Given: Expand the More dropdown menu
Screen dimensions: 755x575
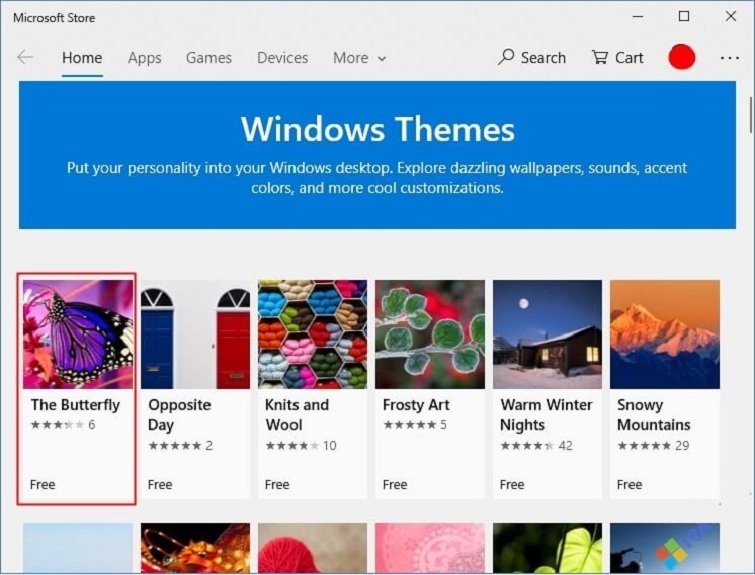Looking at the screenshot, I should [x=359, y=58].
